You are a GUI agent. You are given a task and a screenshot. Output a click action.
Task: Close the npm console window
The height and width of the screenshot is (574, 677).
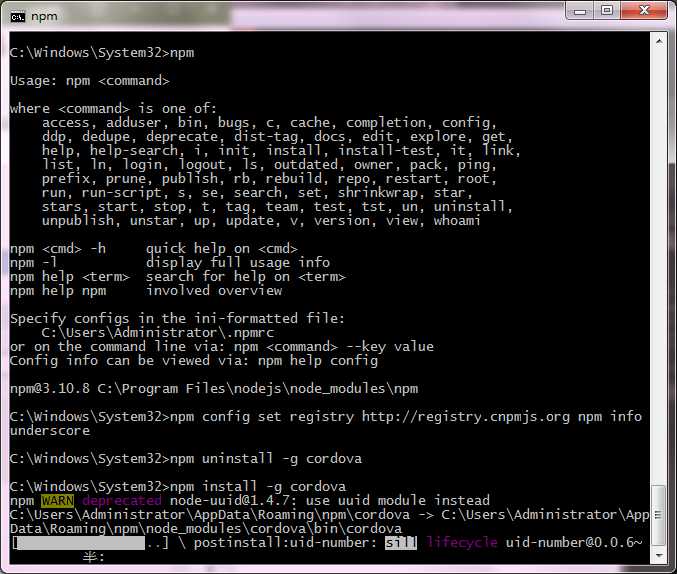644,10
